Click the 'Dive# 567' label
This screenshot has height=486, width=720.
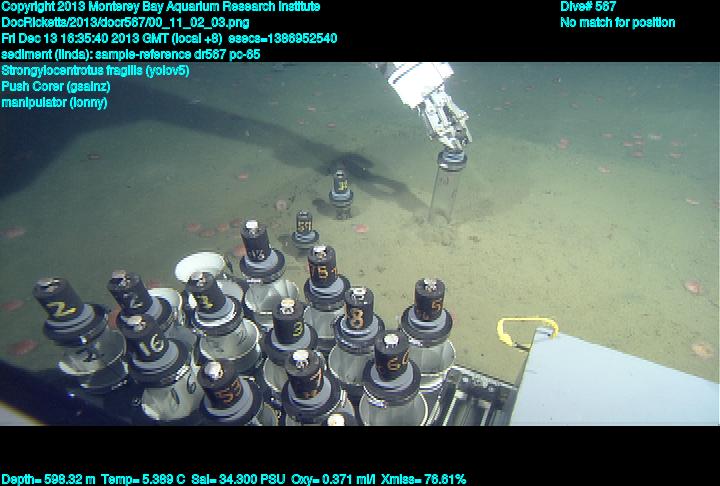tap(588, 7)
